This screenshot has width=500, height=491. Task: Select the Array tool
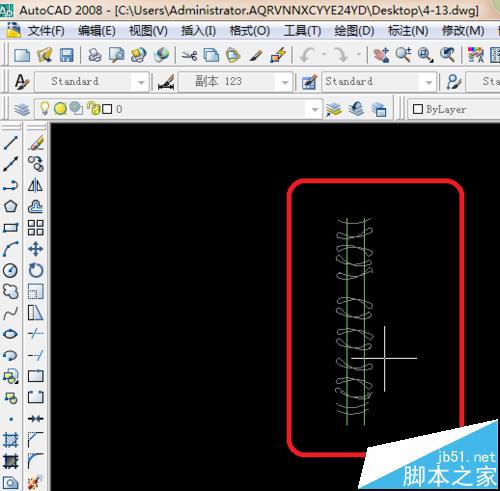[x=36, y=228]
